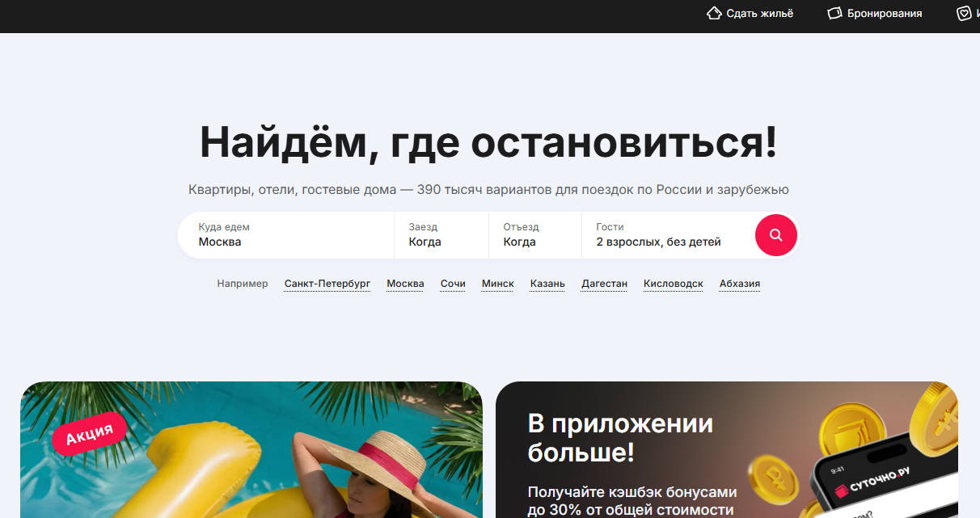The width and height of the screenshot is (980, 518).
Task: Open the Отъезд check-out date picker
Action: (535, 235)
